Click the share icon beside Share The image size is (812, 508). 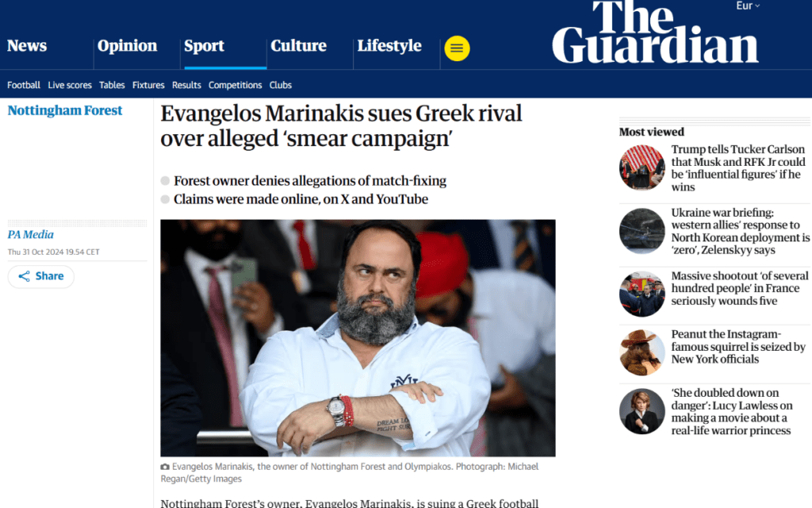24,276
